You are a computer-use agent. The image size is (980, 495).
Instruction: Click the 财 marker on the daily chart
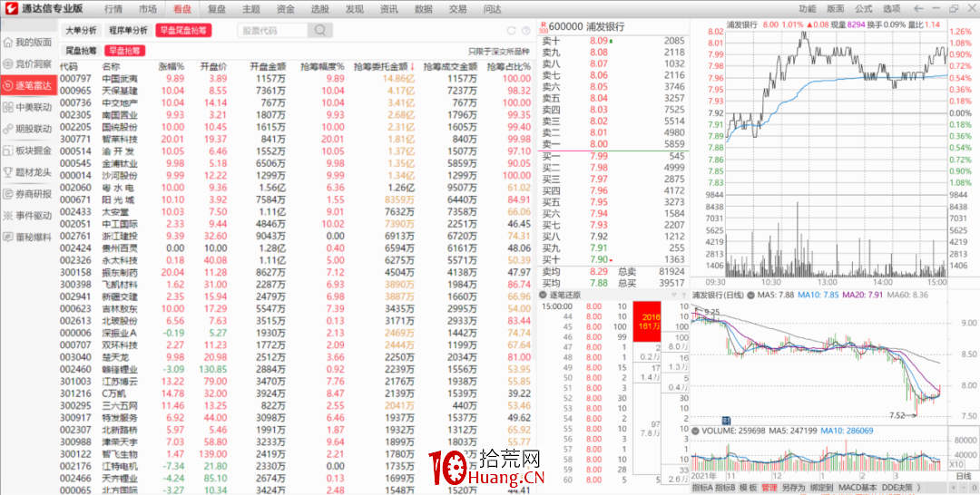point(726,420)
